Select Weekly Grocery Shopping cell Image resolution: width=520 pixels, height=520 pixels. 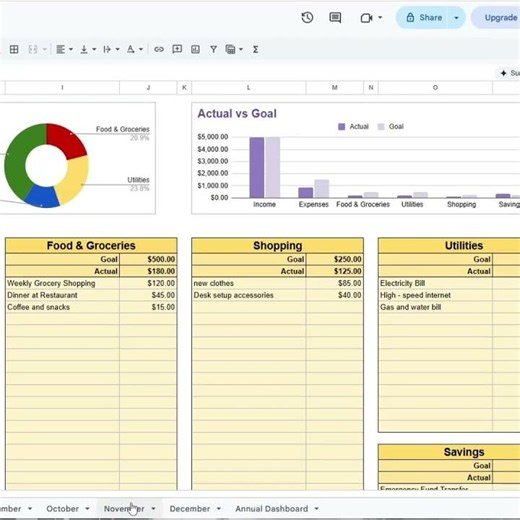62,283
